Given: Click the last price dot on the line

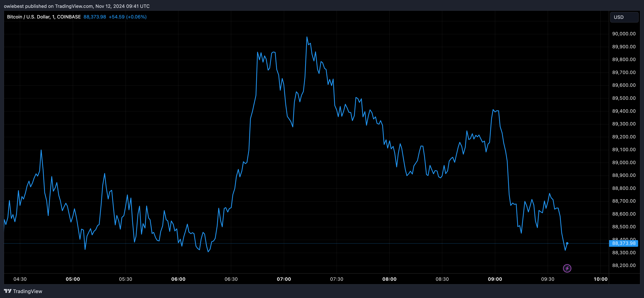Looking at the screenshot, I should (x=567, y=243).
